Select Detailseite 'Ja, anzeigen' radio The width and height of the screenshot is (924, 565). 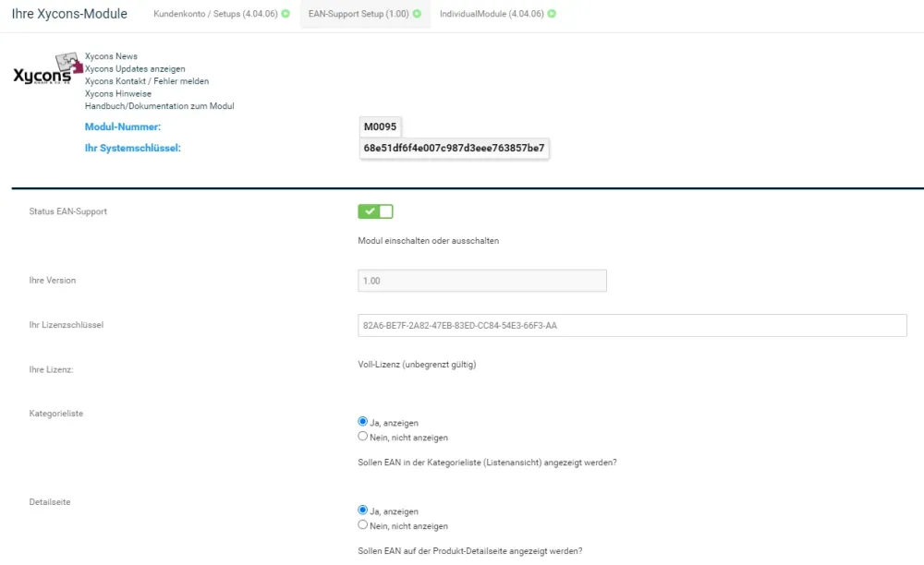click(362, 510)
